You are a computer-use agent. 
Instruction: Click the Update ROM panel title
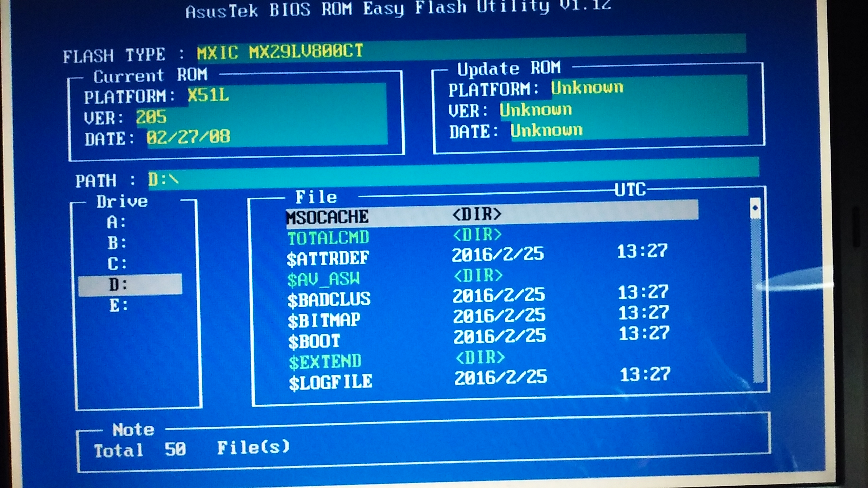point(509,69)
